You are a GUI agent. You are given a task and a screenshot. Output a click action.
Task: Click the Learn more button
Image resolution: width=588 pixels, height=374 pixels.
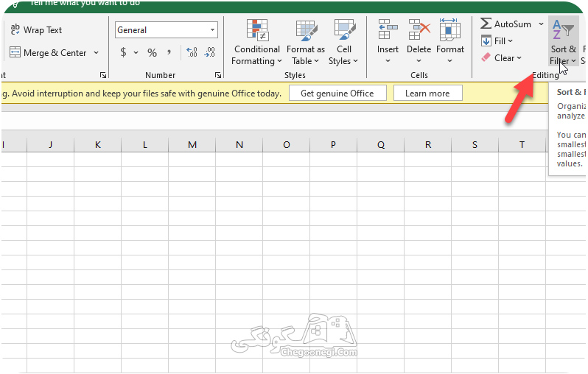click(427, 93)
